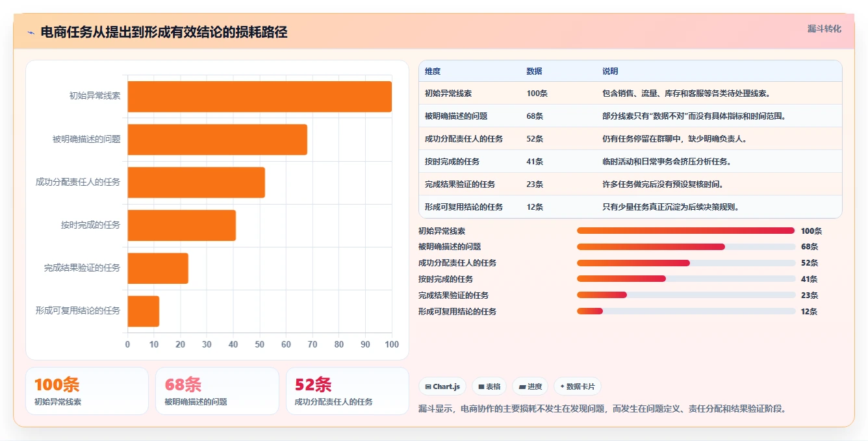Select the 初始异常线索 table row name
The image size is (868, 441).
448,94
